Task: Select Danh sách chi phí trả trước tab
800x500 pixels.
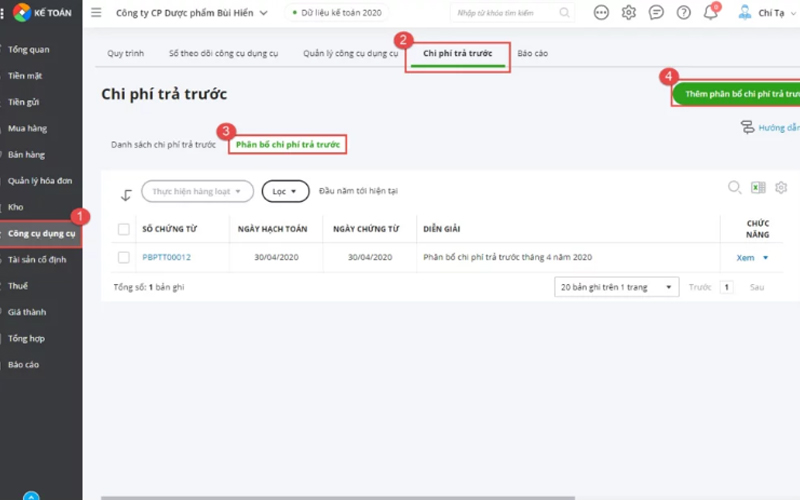Action: (x=163, y=145)
